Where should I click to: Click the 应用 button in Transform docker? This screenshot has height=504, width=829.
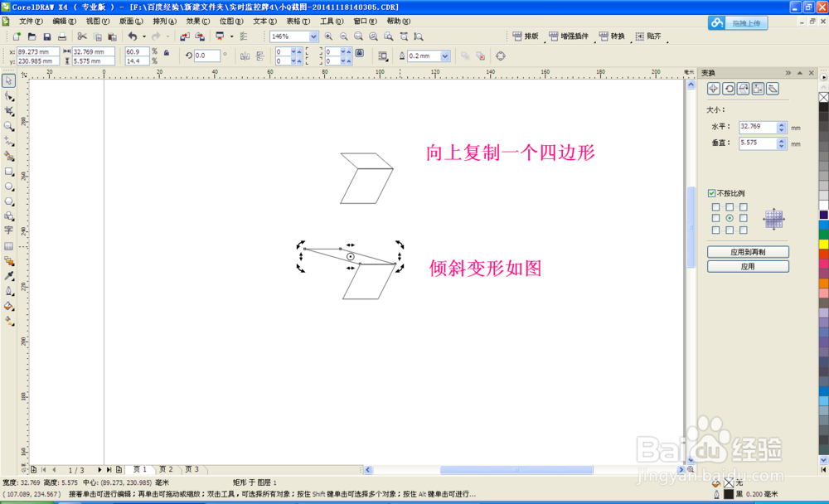coord(749,266)
